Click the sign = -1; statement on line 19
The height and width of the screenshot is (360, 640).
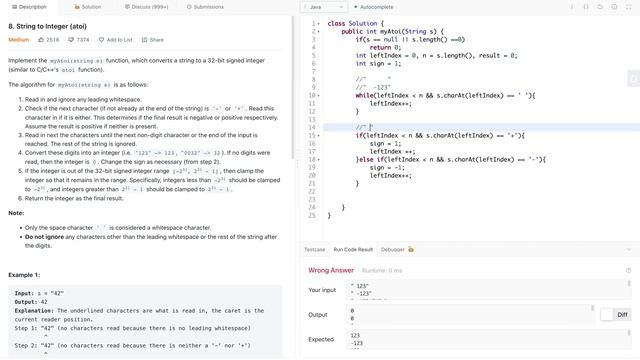387,167
